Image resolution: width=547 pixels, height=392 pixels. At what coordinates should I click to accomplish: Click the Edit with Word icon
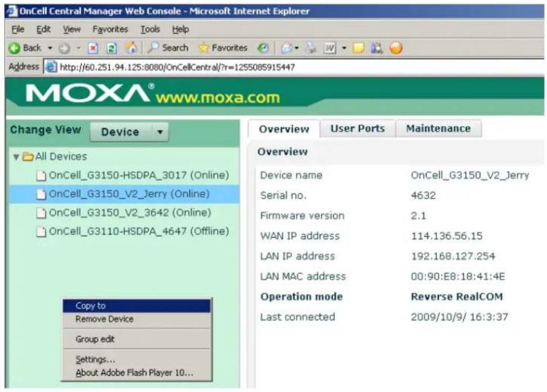click(x=330, y=48)
